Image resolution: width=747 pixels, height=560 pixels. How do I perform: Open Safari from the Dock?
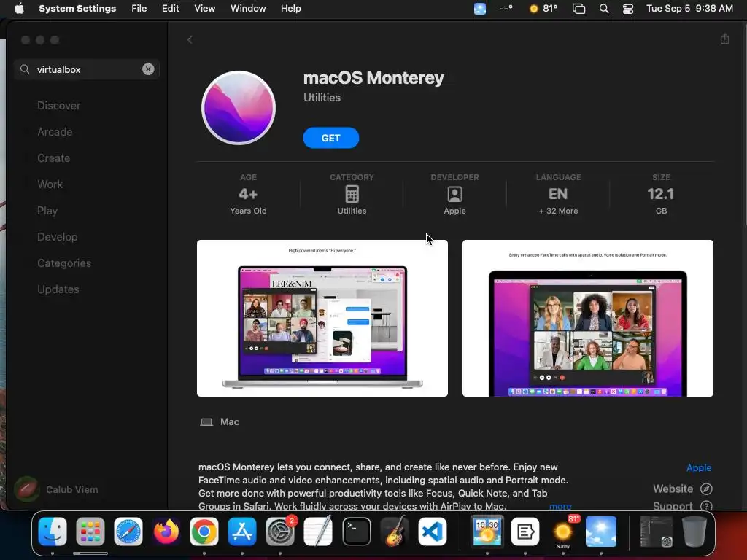(x=128, y=532)
